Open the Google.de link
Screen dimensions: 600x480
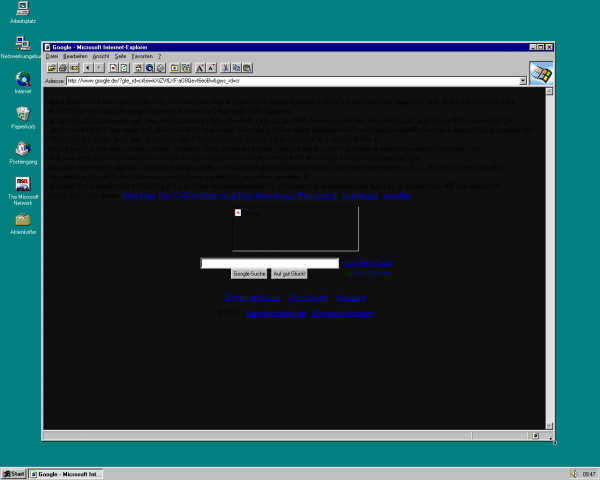(x=351, y=297)
